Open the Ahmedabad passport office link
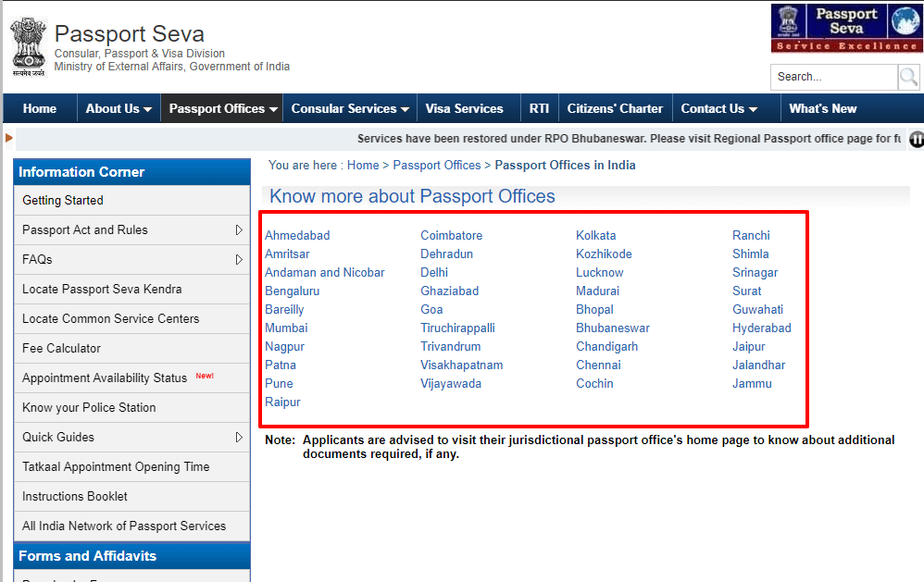 (297, 235)
